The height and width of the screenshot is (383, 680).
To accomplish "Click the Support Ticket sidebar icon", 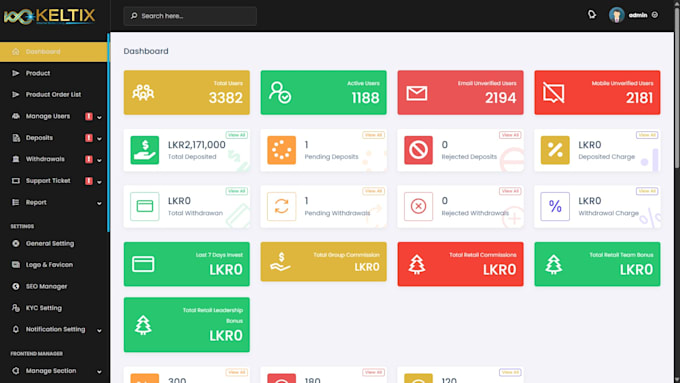I will tap(16, 181).
